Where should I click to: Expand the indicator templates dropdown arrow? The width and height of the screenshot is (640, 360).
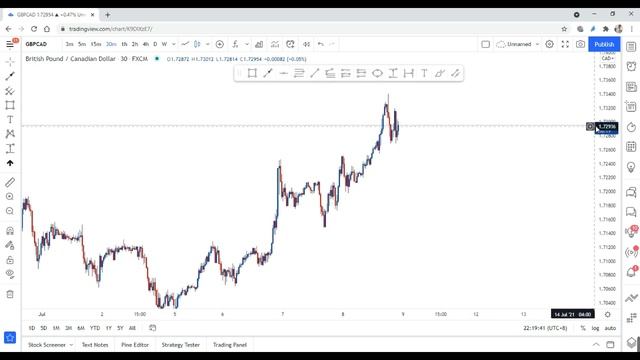[247, 44]
